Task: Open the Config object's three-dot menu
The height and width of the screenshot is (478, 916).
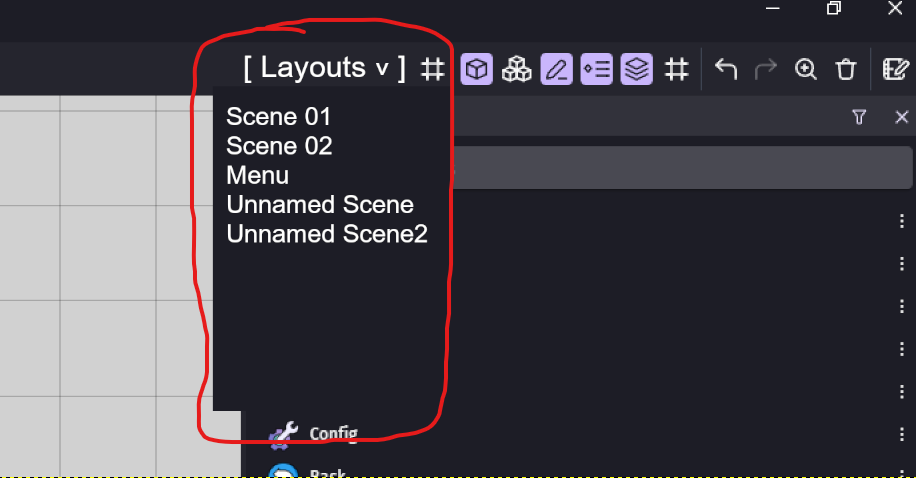Action: tap(902, 434)
